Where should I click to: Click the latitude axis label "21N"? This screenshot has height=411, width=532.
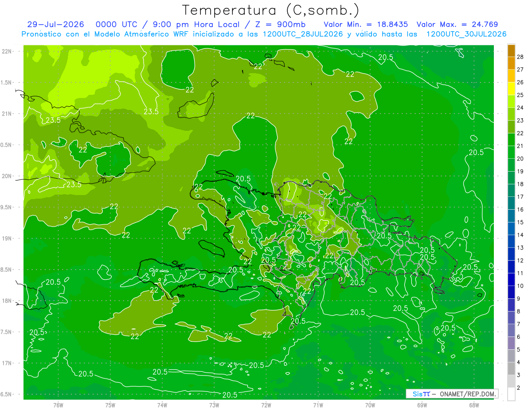(x=7, y=114)
